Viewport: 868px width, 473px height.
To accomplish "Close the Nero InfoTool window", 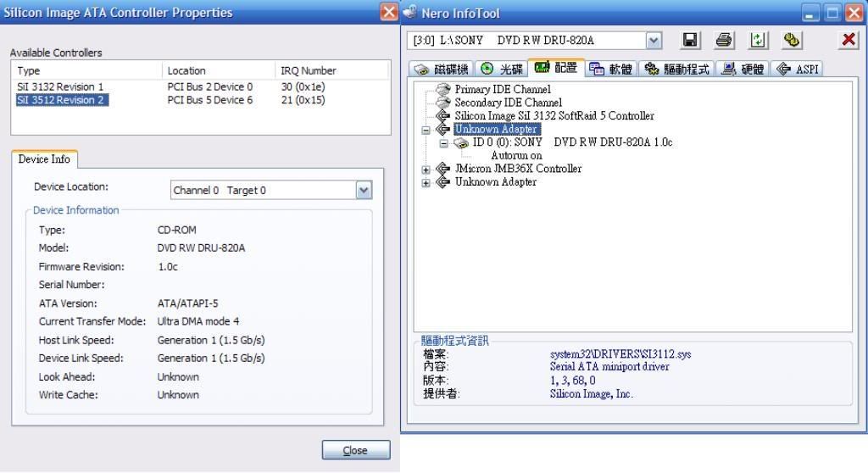I will click(854, 12).
